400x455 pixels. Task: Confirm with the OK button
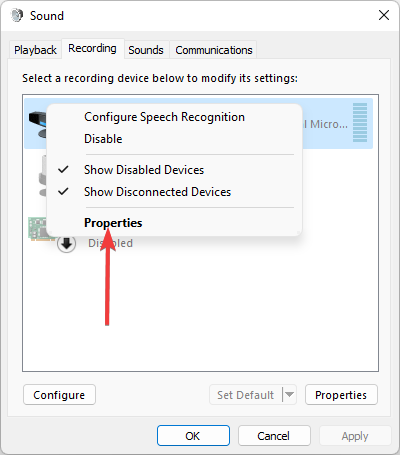pos(193,436)
